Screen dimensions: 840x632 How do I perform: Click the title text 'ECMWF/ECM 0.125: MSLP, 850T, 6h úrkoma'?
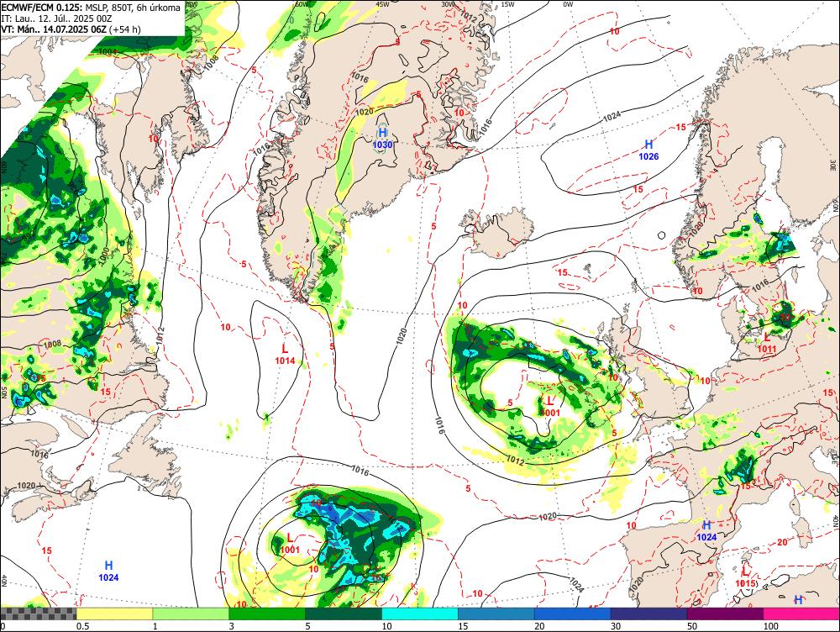coord(91,8)
